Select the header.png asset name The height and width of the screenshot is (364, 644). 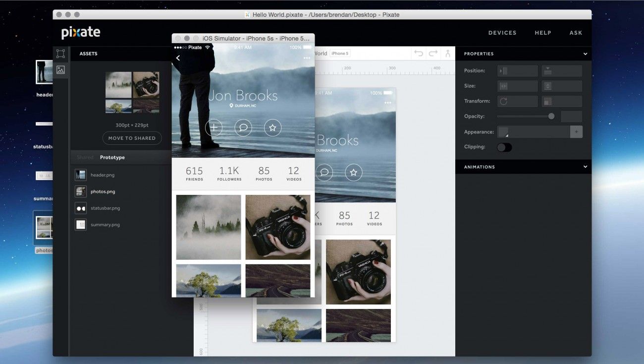[103, 175]
